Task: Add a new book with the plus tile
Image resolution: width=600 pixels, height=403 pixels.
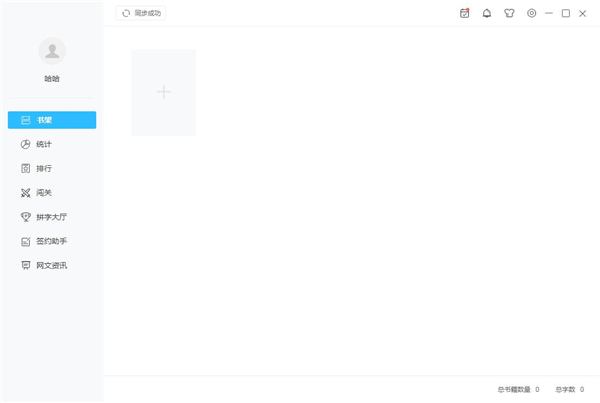Action: (163, 92)
